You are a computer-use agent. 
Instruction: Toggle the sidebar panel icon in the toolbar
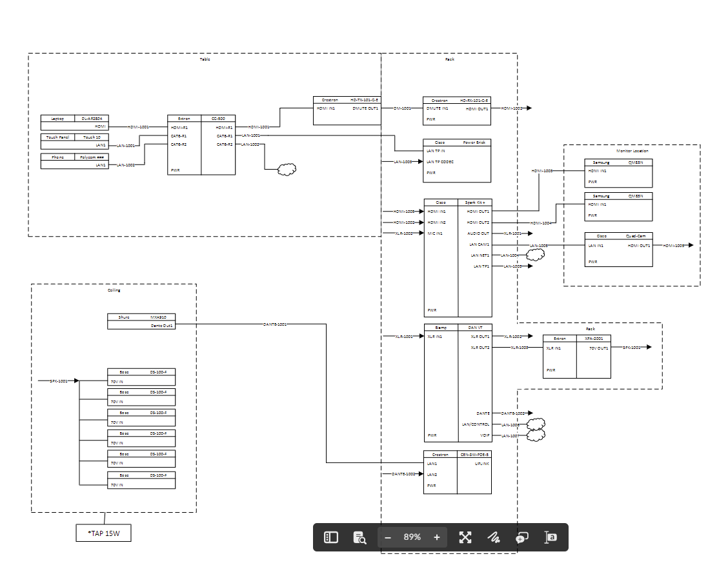[330, 537]
